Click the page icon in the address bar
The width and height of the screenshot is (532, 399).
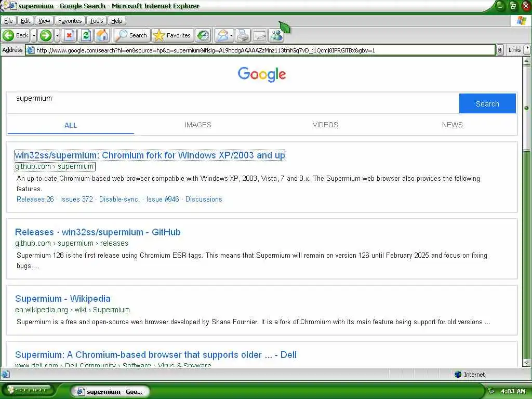(x=31, y=50)
